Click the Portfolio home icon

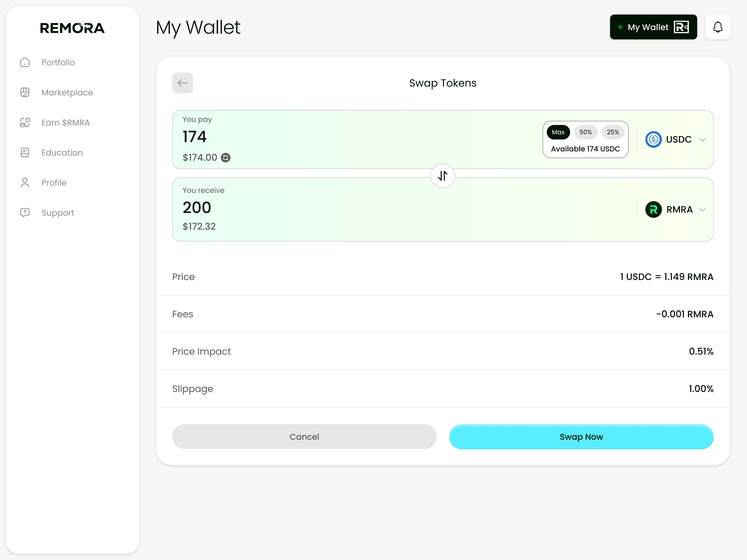tap(25, 62)
